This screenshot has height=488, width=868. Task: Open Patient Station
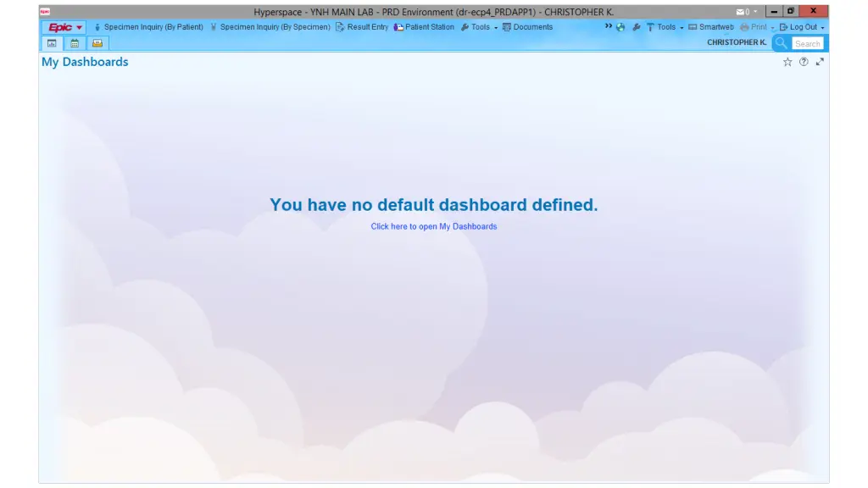[424, 27]
